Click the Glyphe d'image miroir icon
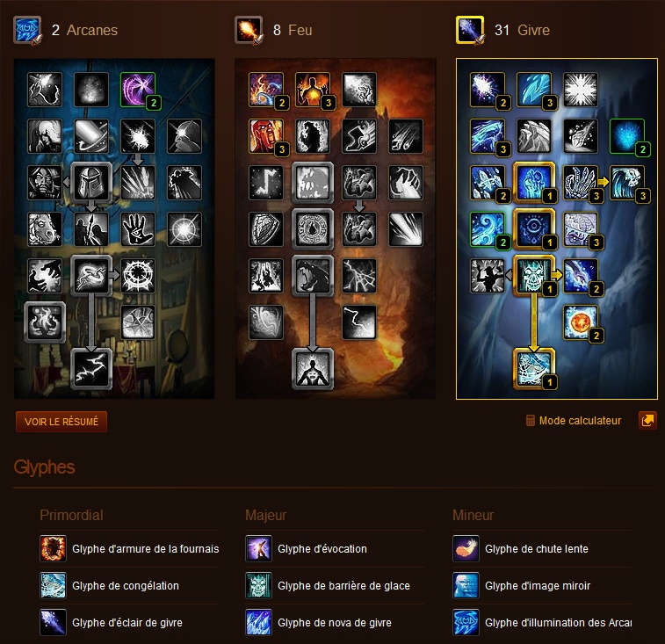Viewport: 665px width, 644px height. tap(466, 585)
